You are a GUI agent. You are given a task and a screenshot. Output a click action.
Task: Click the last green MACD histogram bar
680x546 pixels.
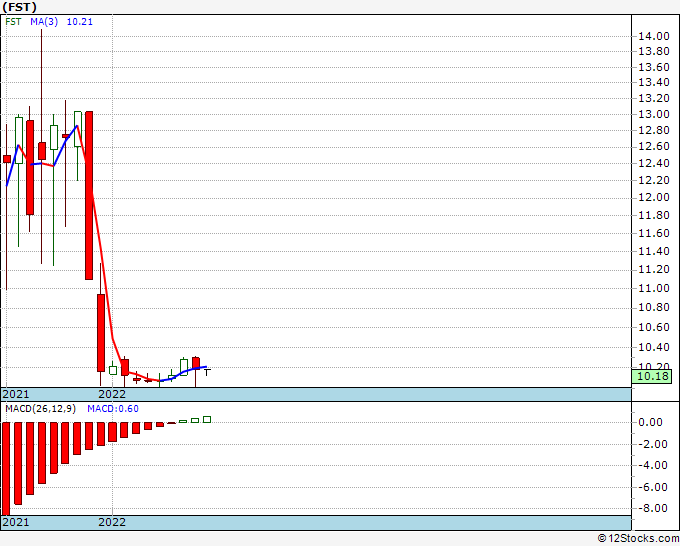pos(207,419)
